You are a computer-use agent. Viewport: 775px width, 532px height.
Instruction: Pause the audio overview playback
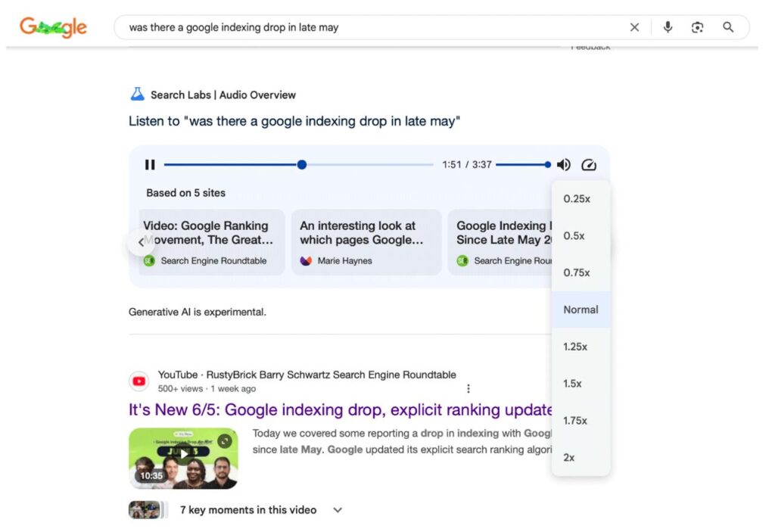point(150,165)
